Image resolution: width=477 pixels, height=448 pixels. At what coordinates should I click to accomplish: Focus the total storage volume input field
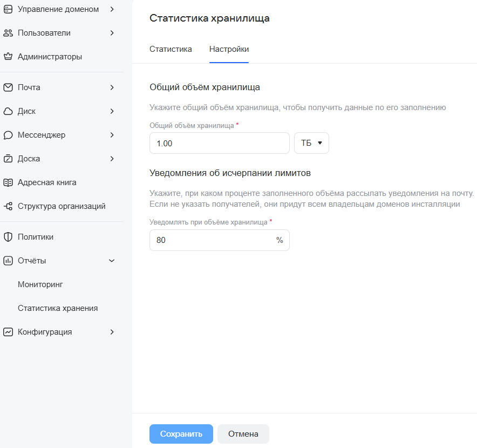click(219, 143)
